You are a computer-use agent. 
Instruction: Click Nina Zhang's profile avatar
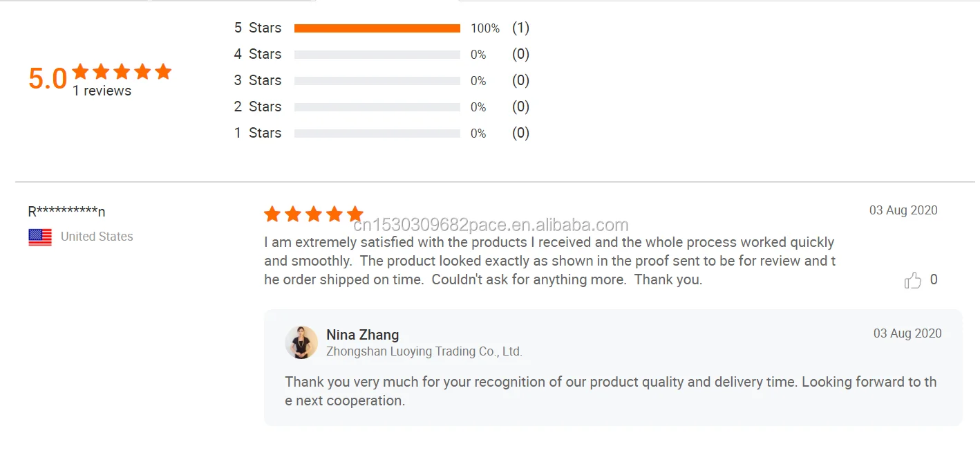point(301,342)
